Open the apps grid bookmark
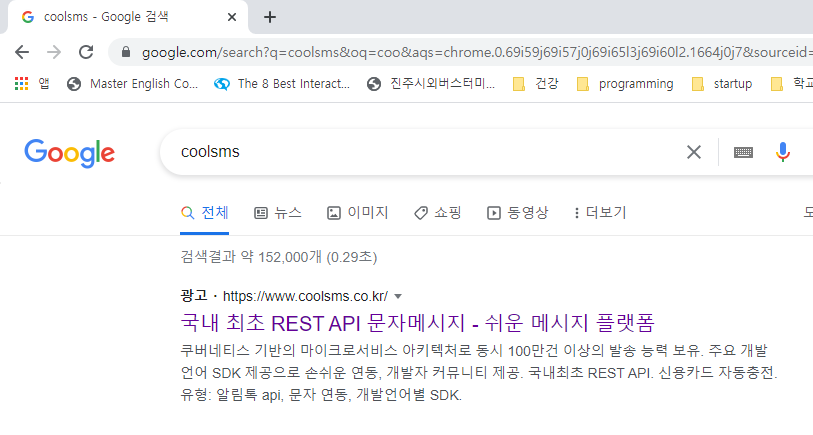Image resolution: width=813 pixels, height=435 pixels. click(x=32, y=83)
